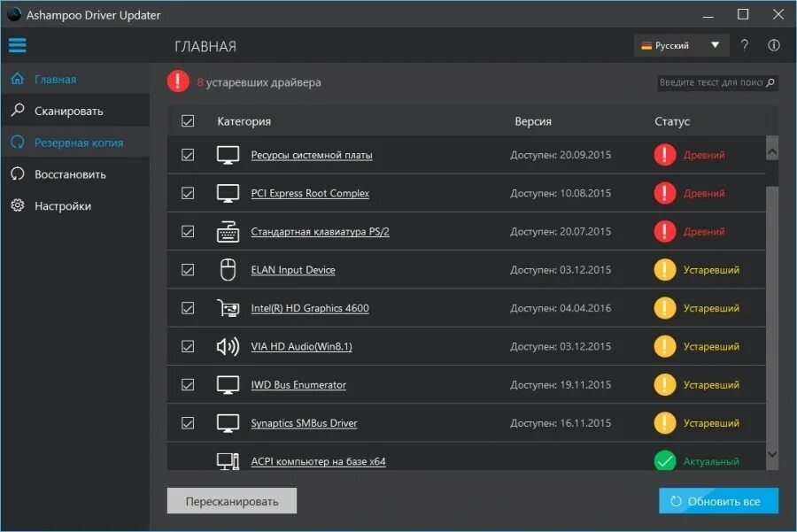Toggle the select-all checkbox in header

(188, 121)
